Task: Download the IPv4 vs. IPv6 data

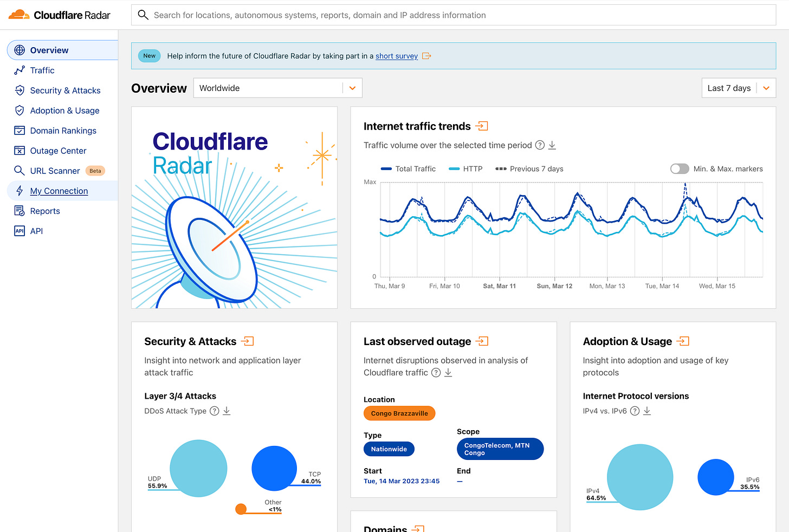Action: pos(647,411)
